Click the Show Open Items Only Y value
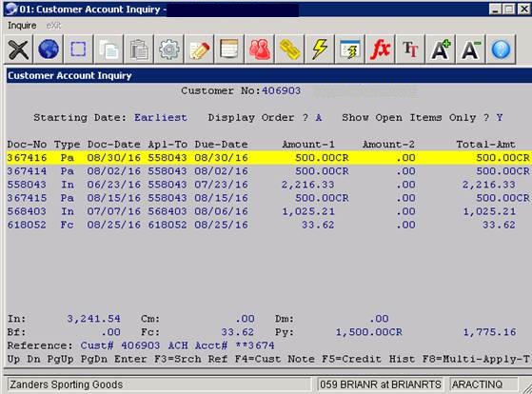Screen dimensions: 532x394 [499, 118]
